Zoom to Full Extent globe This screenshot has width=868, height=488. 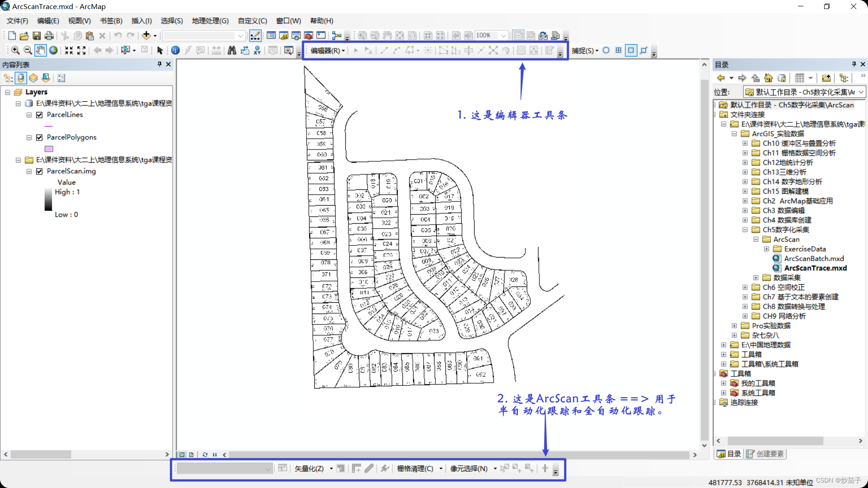click(53, 50)
